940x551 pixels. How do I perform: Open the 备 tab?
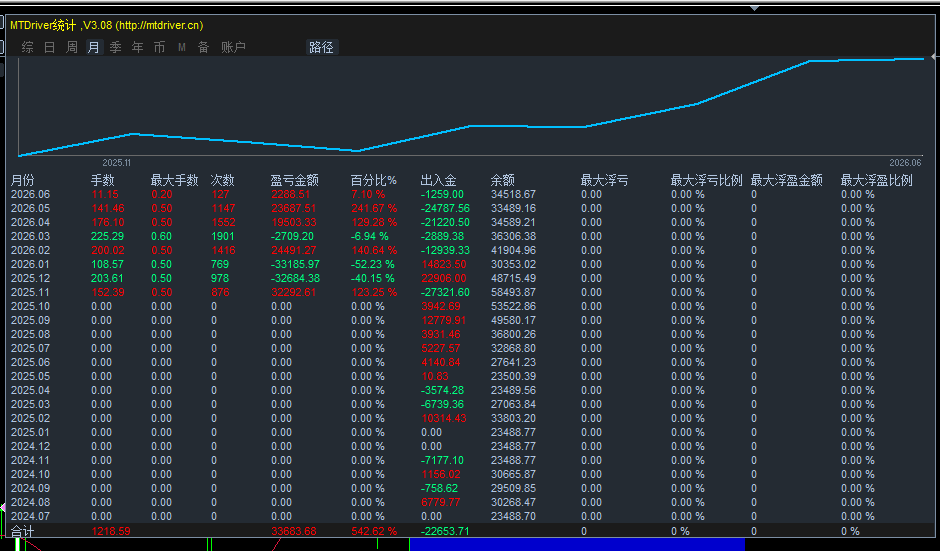click(x=204, y=47)
